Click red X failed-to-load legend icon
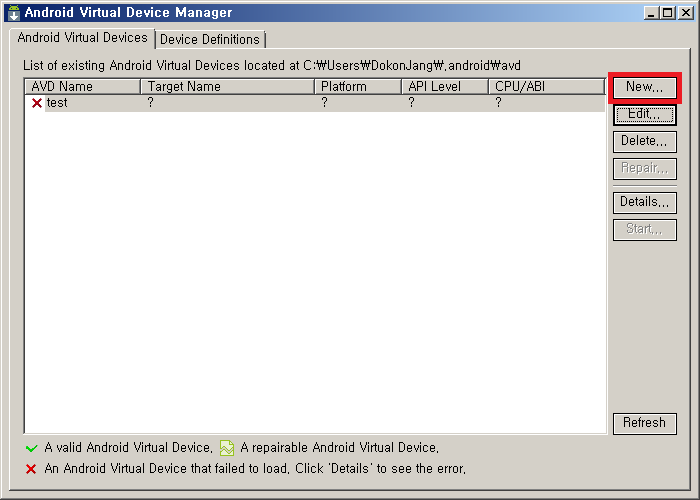700x500 pixels. click(31, 469)
